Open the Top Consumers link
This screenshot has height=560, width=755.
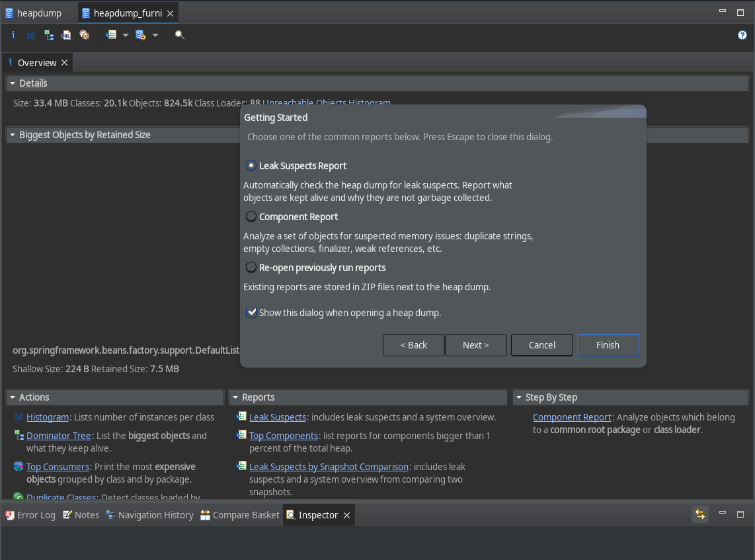pyautogui.click(x=58, y=466)
